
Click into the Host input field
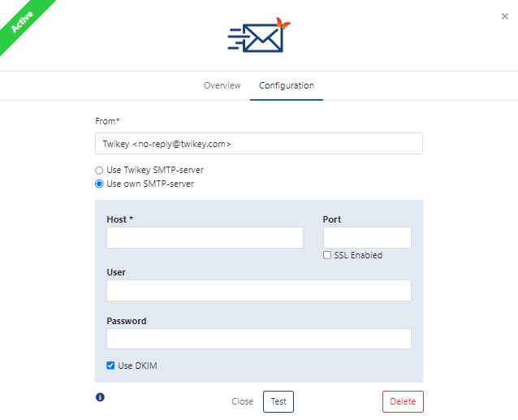[x=205, y=237]
